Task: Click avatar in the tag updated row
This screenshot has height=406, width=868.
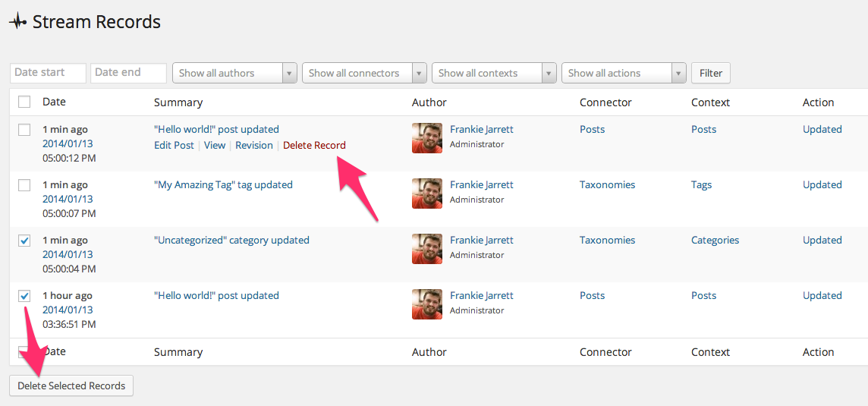Action: click(x=427, y=194)
